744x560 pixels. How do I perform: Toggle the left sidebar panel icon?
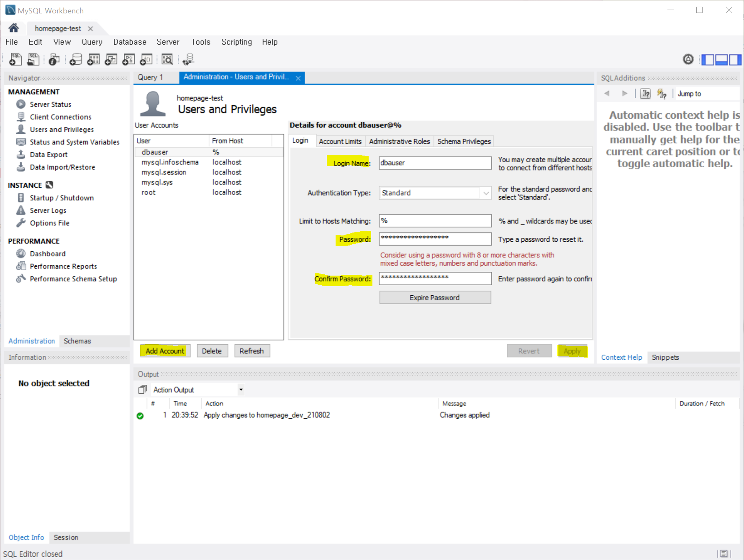pyautogui.click(x=708, y=60)
